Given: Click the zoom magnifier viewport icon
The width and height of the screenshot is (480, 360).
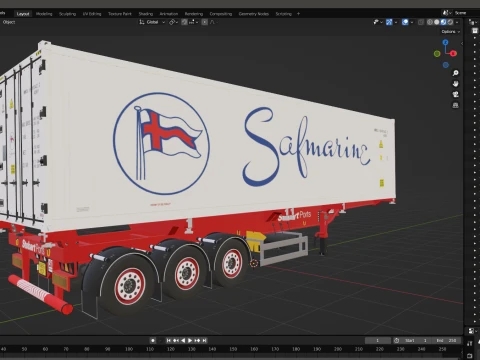Looking at the screenshot, I should pos(455,73).
